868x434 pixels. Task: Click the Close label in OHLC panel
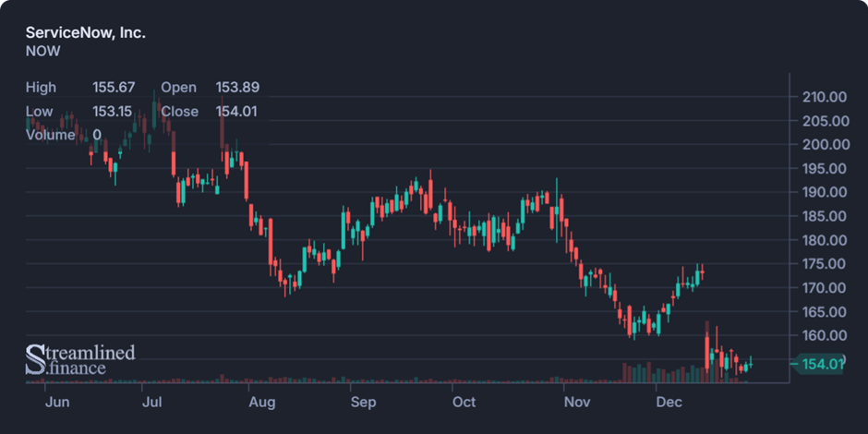click(180, 111)
